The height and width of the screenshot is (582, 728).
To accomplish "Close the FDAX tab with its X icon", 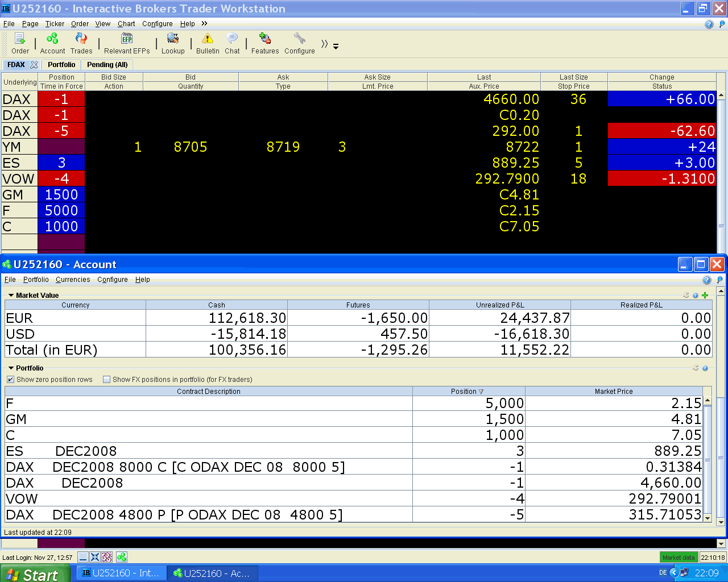I will pos(34,65).
